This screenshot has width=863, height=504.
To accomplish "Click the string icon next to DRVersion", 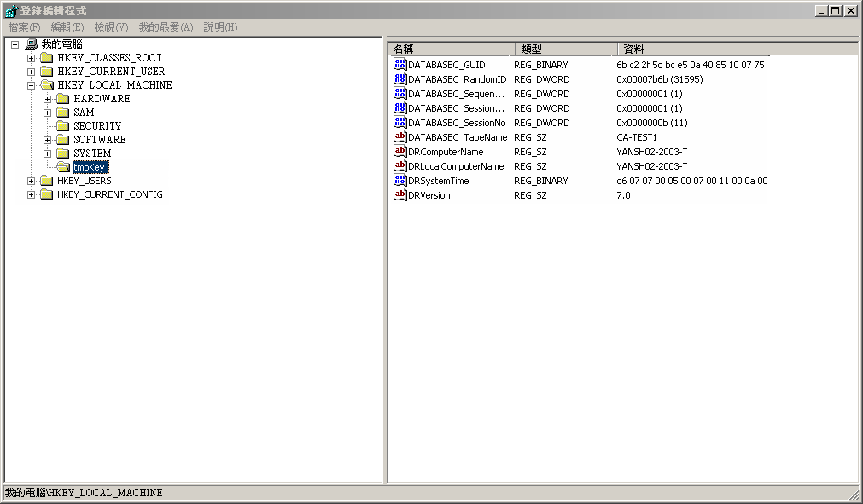I will click(x=399, y=195).
